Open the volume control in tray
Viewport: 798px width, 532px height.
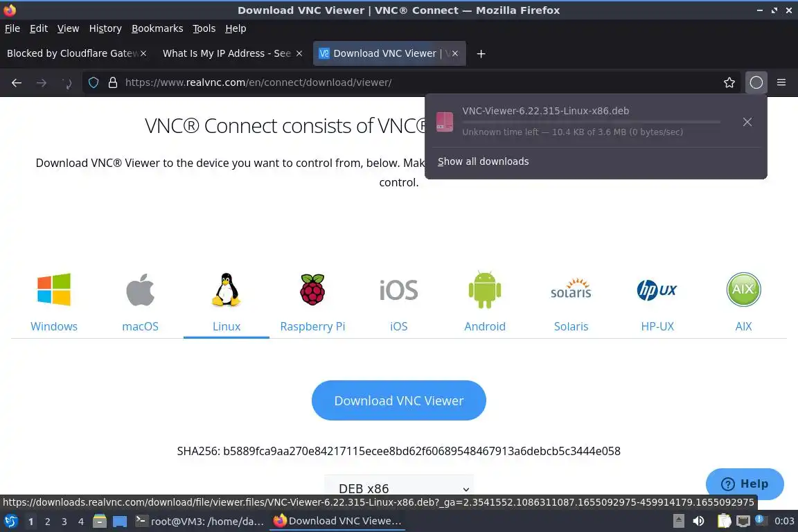click(x=698, y=521)
